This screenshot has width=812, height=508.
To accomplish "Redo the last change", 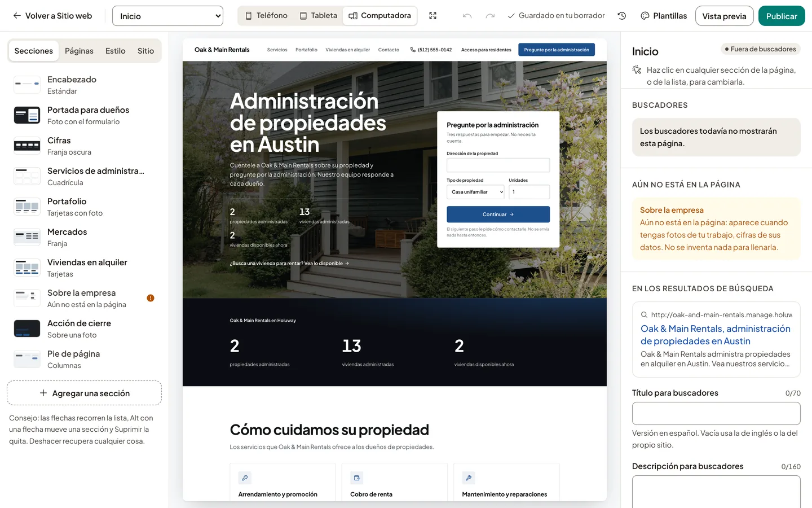I will pos(490,16).
